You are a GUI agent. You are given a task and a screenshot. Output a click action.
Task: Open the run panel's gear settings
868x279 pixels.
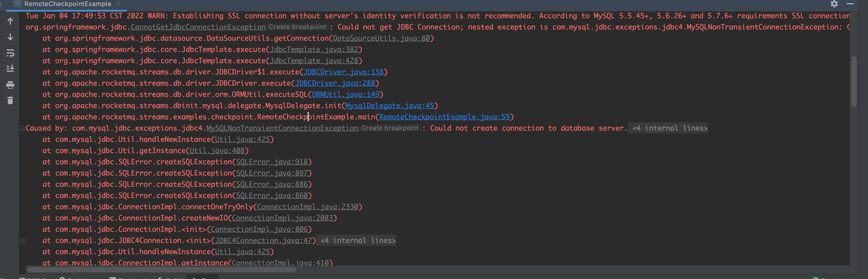click(x=834, y=4)
